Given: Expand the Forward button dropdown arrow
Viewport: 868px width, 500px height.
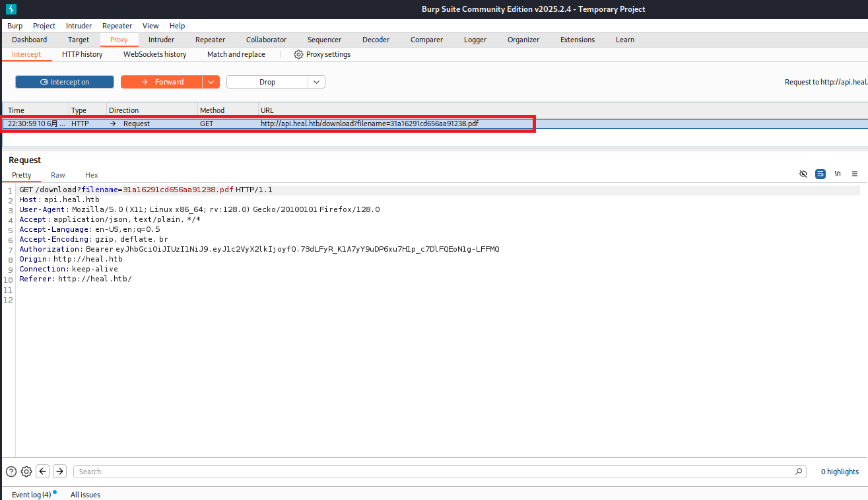Looking at the screenshot, I should [x=211, y=82].
